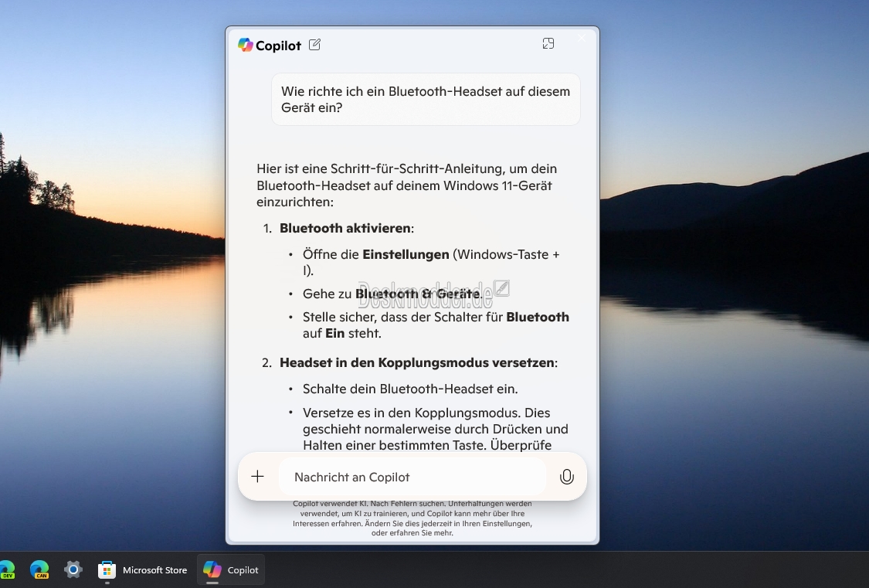Expand Copilot to the full window view
The height and width of the screenshot is (588, 869).
(x=548, y=44)
